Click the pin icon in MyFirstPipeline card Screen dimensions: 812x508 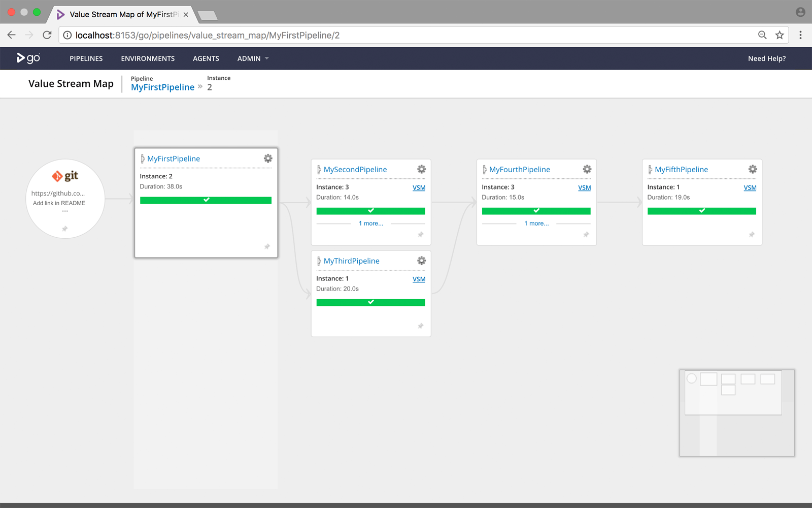[267, 246]
